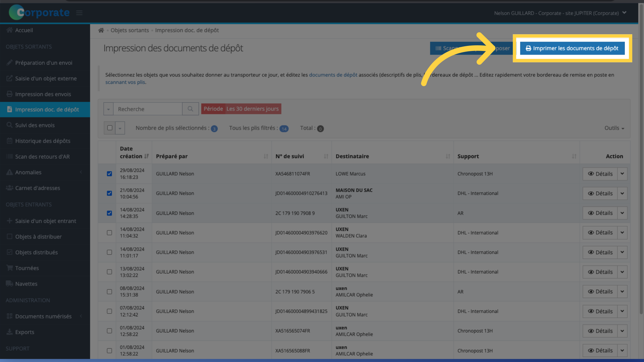Click the Scan des retours d'AR scan icon
This screenshot has width=644, height=362.
[9, 156]
